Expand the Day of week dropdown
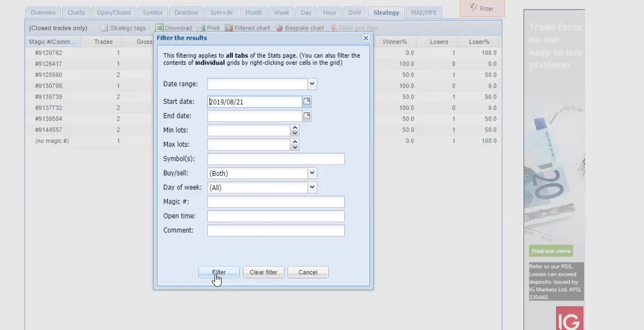644x330 pixels. 312,188
